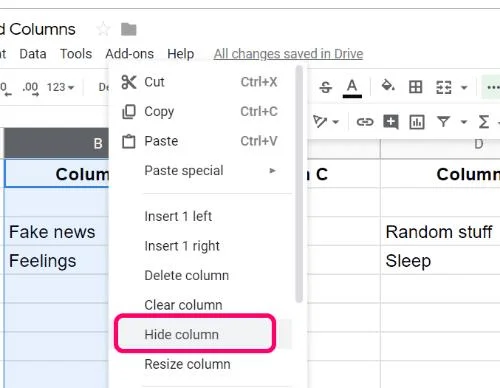Open the 123 number format dropdown

tap(60, 87)
